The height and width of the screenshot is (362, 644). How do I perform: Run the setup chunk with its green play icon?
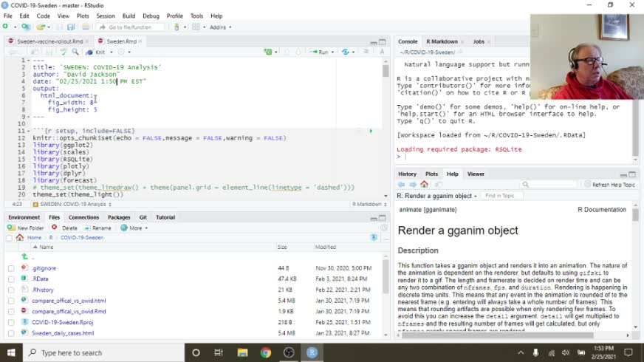point(371,131)
